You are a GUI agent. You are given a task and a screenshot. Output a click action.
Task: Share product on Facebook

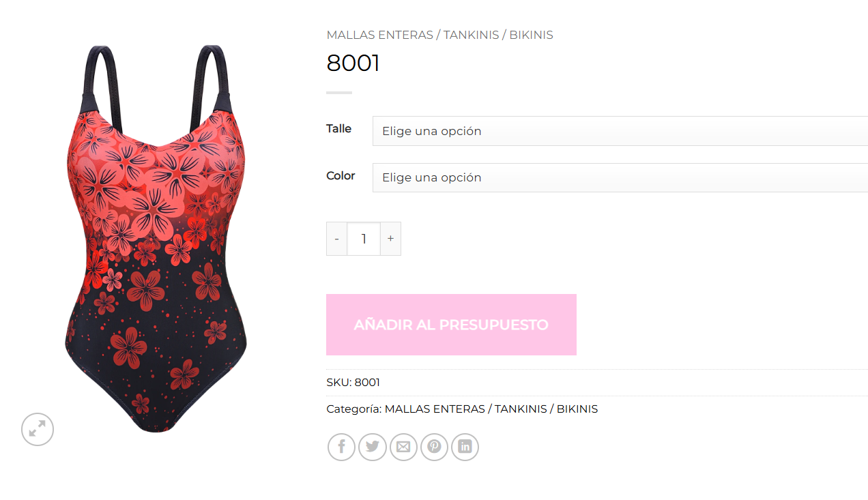tap(341, 447)
